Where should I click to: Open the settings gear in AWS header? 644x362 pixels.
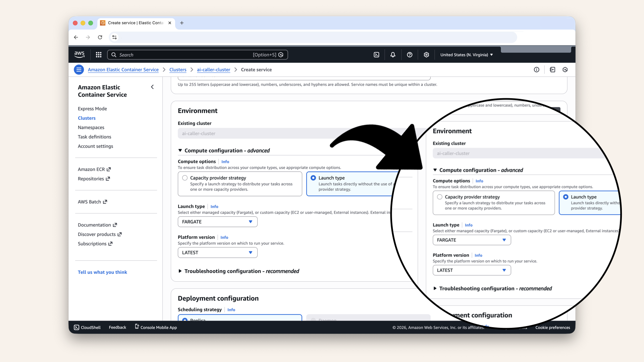(426, 55)
